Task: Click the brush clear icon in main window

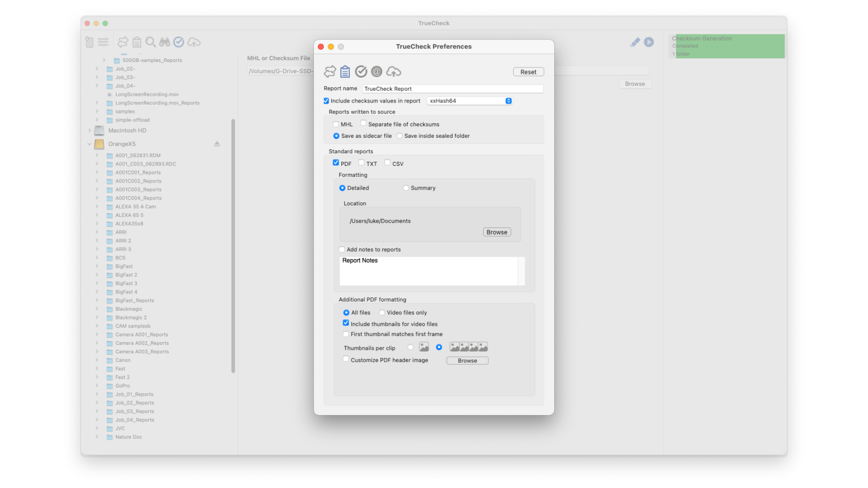Action: pyautogui.click(x=635, y=42)
